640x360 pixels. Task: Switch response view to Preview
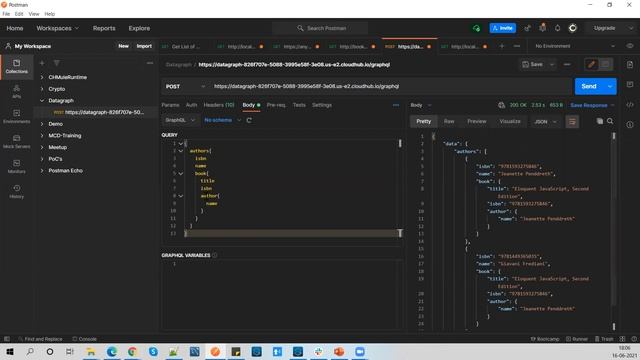477,121
